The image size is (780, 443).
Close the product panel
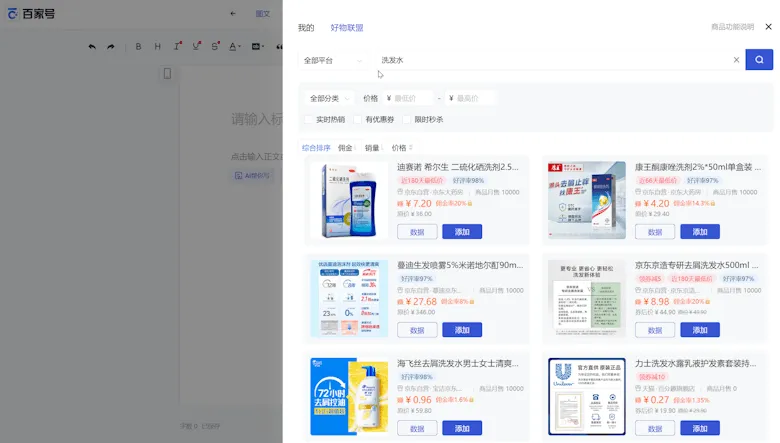[768, 27]
